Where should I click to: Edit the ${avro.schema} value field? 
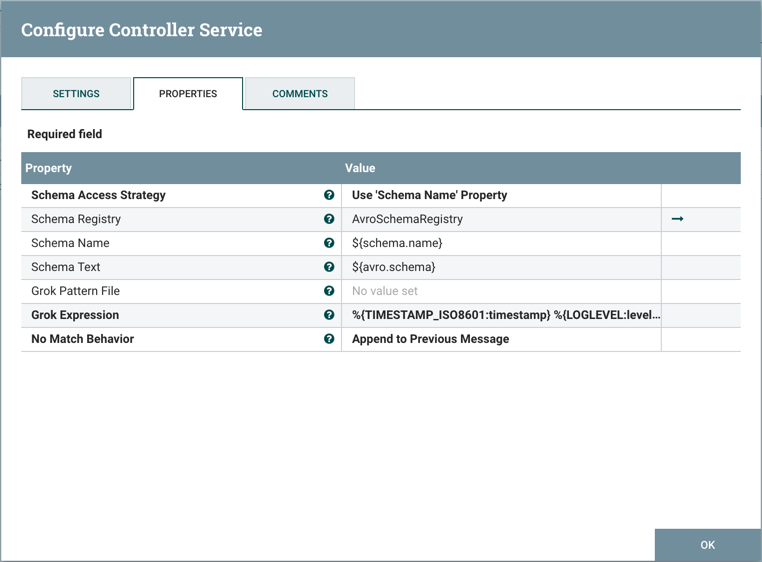click(500, 267)
